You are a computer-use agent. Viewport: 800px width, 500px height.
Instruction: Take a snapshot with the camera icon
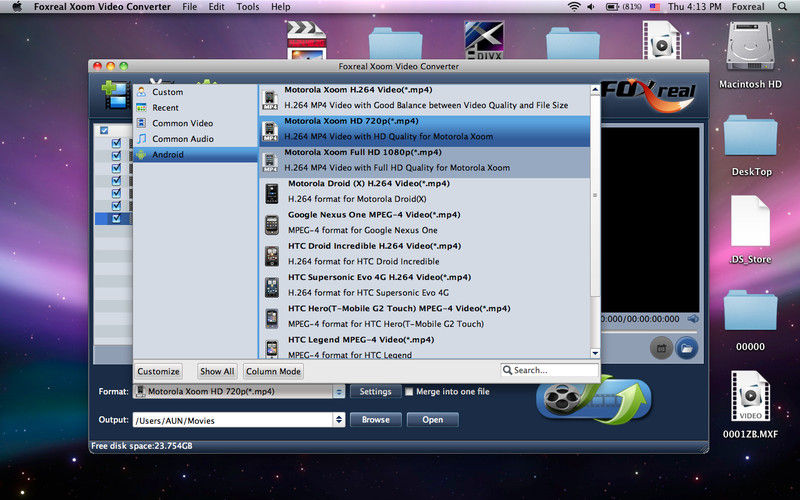(x=661, y=348)
